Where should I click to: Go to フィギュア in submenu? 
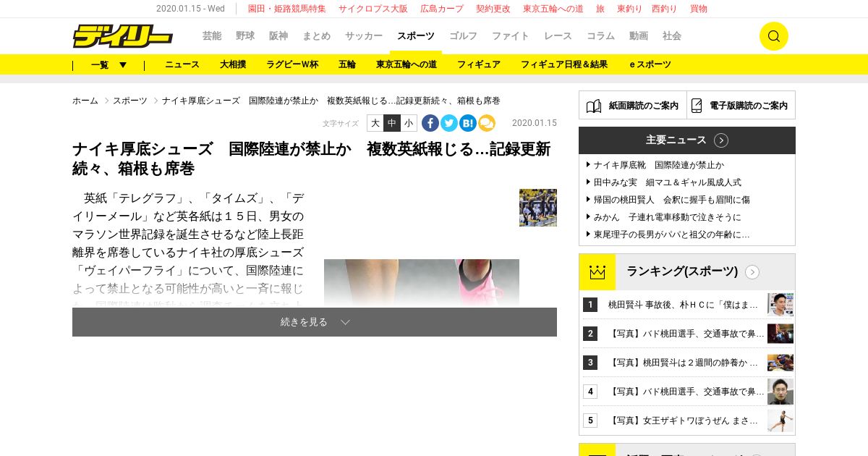tap(479, 64)
